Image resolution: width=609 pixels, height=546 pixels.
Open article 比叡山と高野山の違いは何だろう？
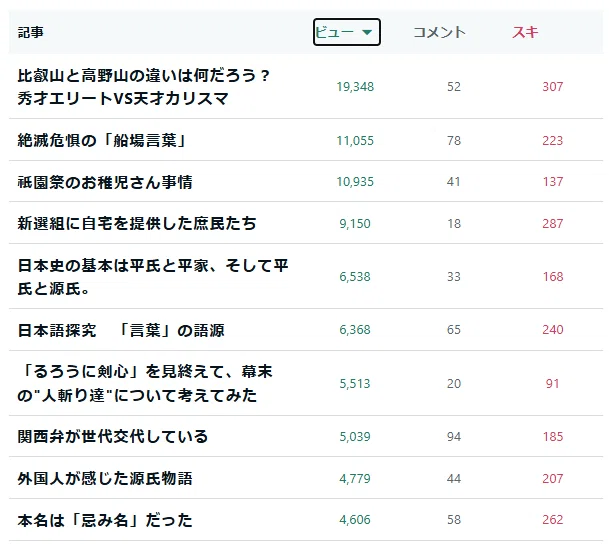[x=143, y=87]
